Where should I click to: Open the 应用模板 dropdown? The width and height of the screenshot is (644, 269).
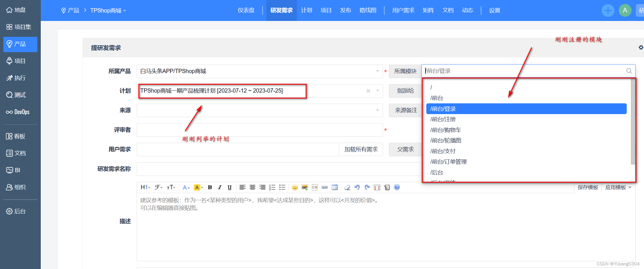618,187
